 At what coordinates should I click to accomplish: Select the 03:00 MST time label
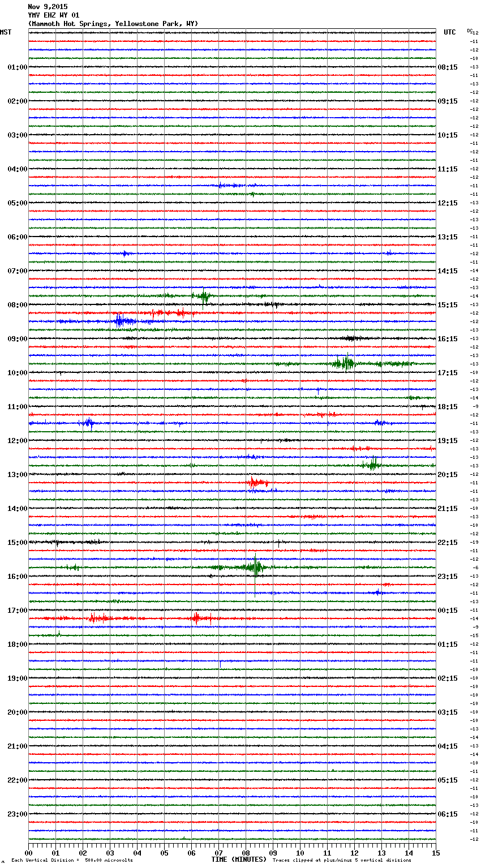point(18,135)
